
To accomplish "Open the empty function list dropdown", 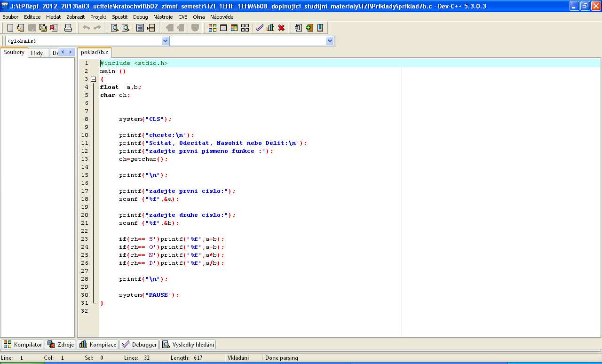I will [x=330, y=41].
